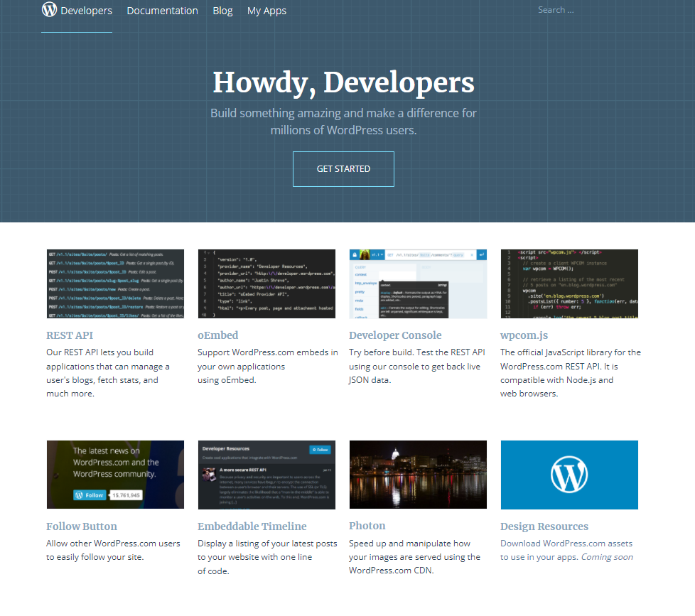Image resolution: width=695 pixels, height=616 pixels.
Task: Open the Developers nav item
Action: coord(86,11)
